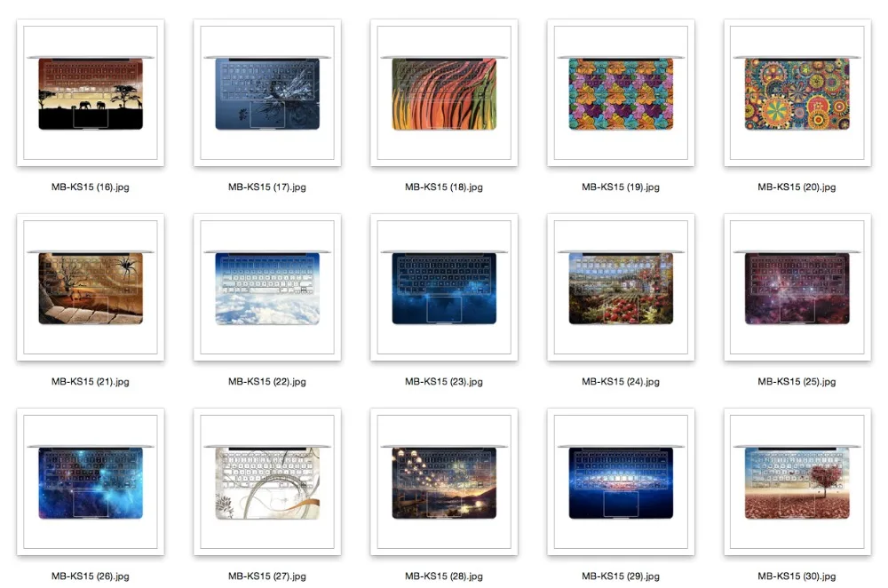The image size is (888, 588).
Task: Click the file name MB-KS15 (28).jpg
Action: (444, 576)
